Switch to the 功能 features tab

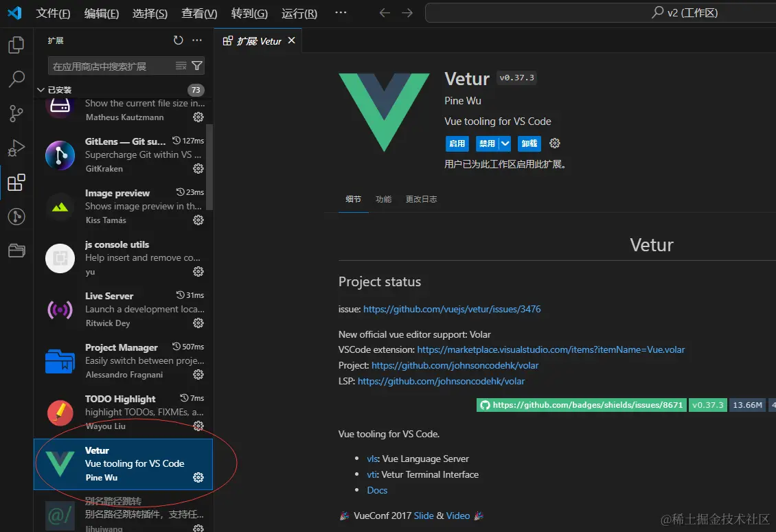(384, 199)
